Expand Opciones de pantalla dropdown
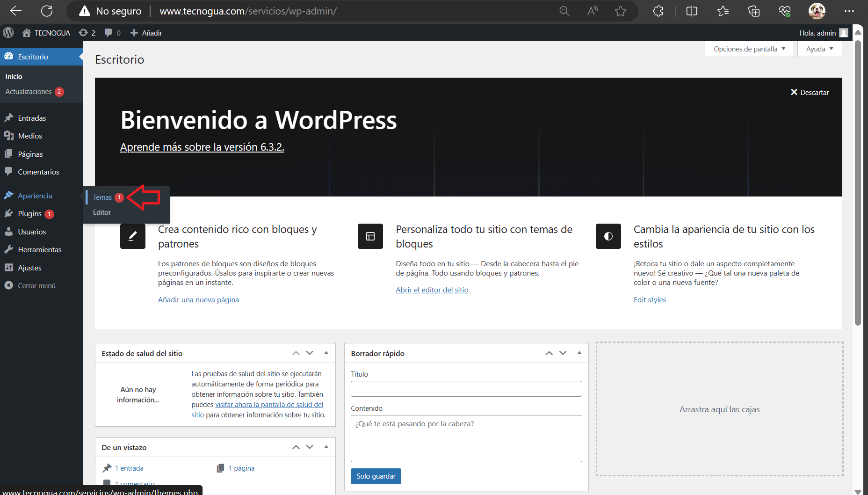868x495 pixels. [x=749, y=49]
